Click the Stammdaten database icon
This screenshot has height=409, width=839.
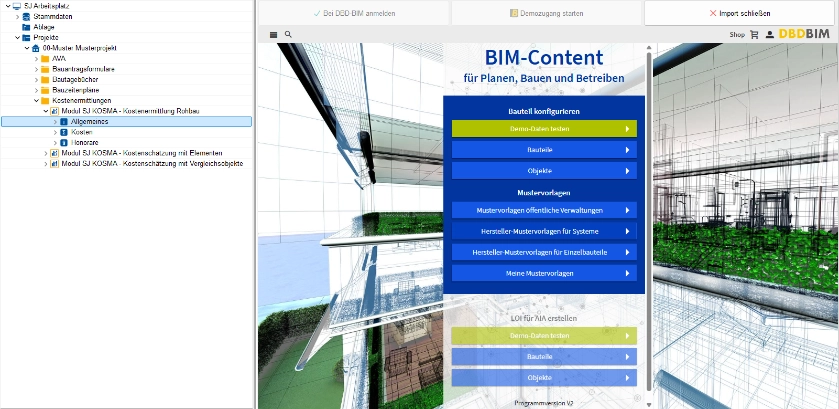[x=26, y=16]
